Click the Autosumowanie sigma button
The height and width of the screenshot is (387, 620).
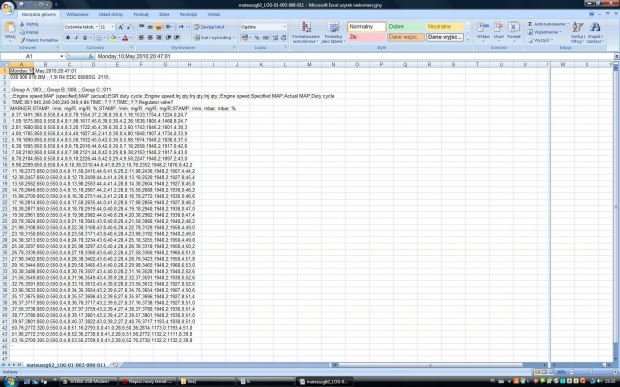548,24
